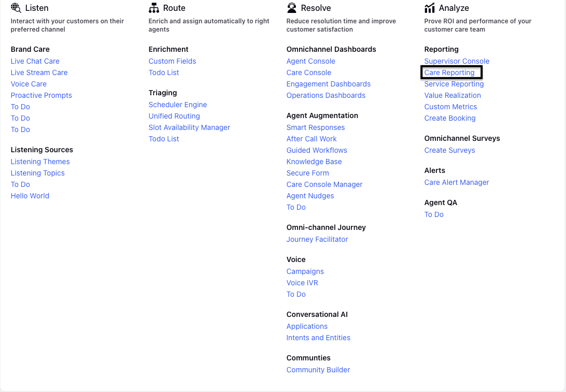Open Journey Facilitator

317,239
